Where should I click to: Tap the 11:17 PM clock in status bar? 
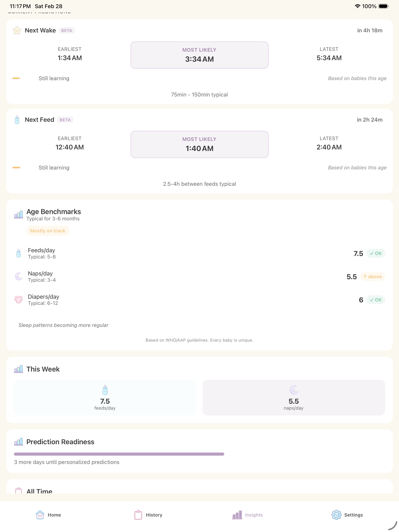(20, 6)
